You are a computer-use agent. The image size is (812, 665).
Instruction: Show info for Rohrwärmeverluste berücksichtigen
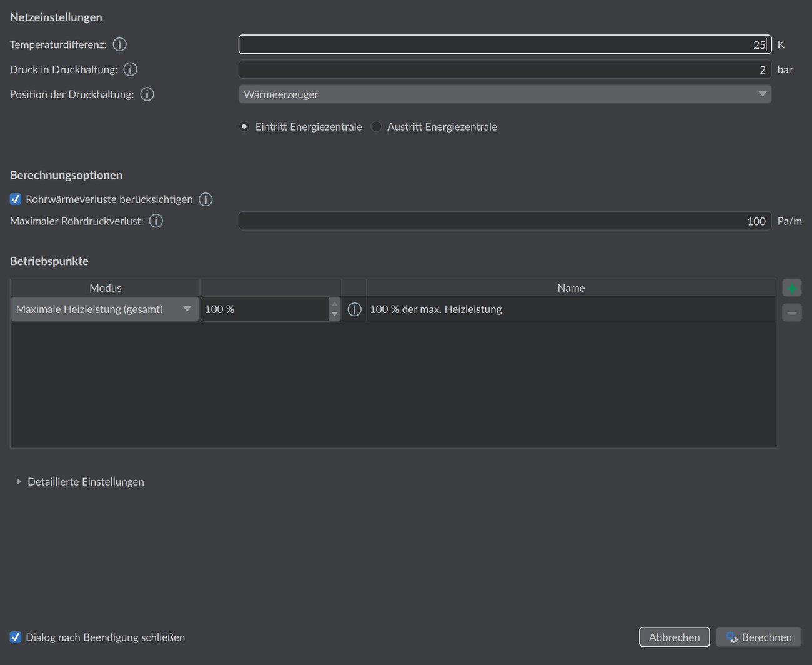coord(205,199)
